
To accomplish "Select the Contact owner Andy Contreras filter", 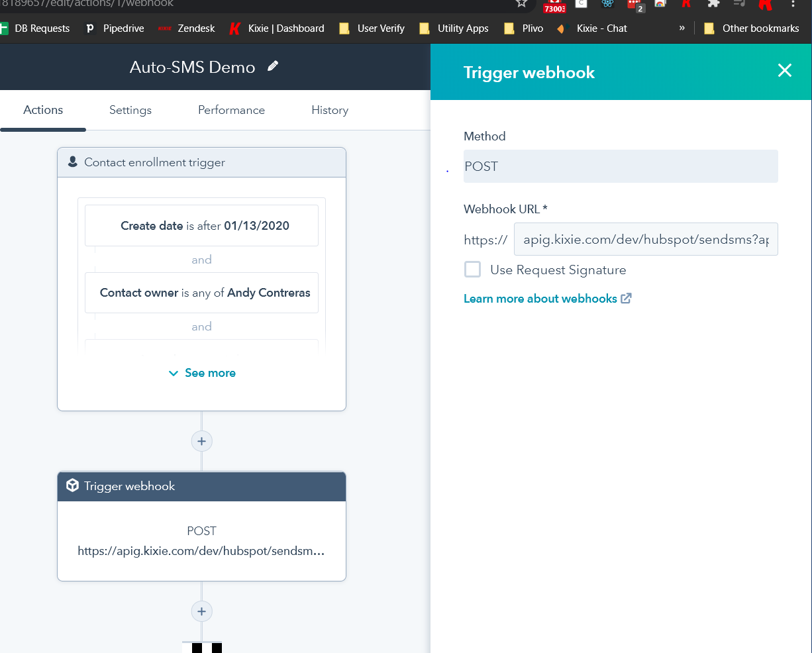I will (201, 293).
